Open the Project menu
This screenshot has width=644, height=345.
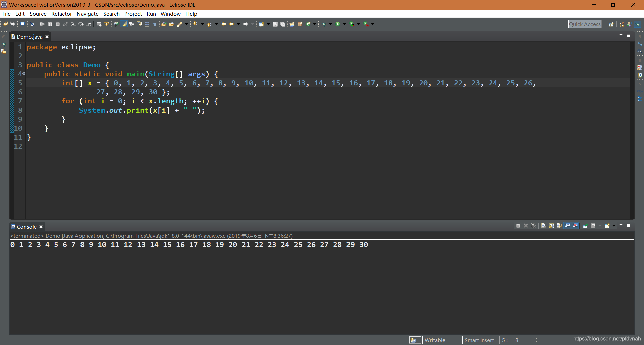click(133, 14)
